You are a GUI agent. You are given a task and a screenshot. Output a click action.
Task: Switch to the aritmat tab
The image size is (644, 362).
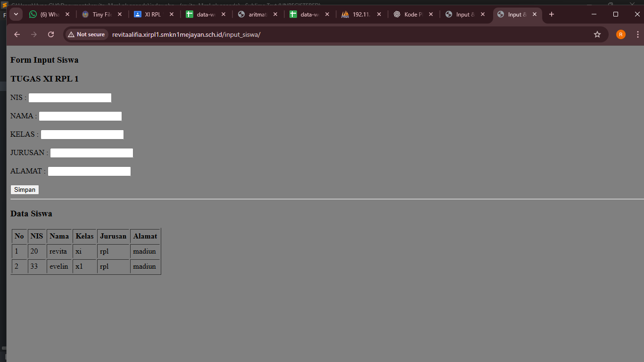coord(254,14)
